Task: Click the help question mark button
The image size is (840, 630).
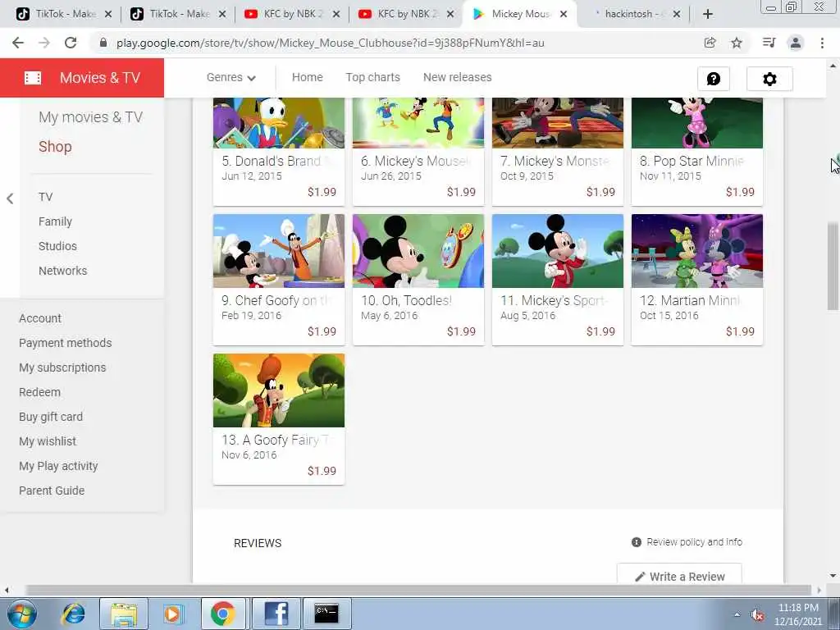Action: click(713, 79)
